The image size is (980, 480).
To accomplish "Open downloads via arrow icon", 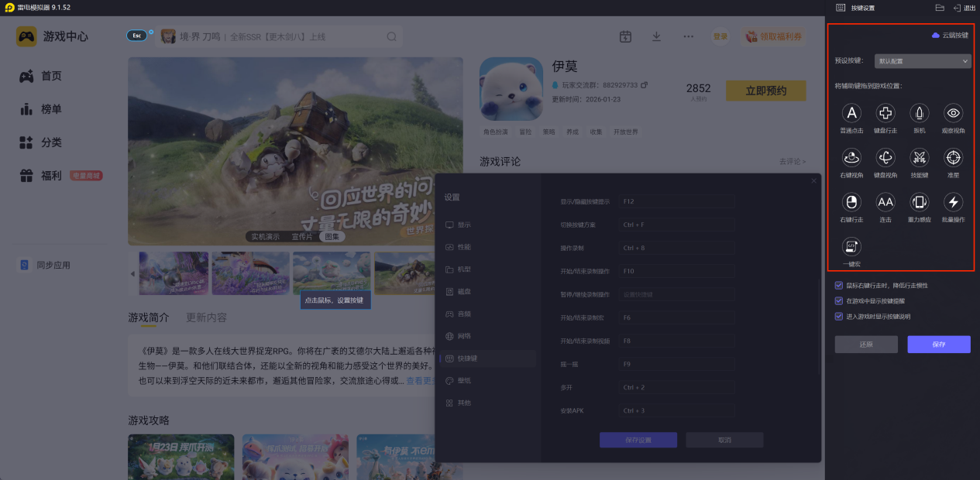I will coord(657,36).
